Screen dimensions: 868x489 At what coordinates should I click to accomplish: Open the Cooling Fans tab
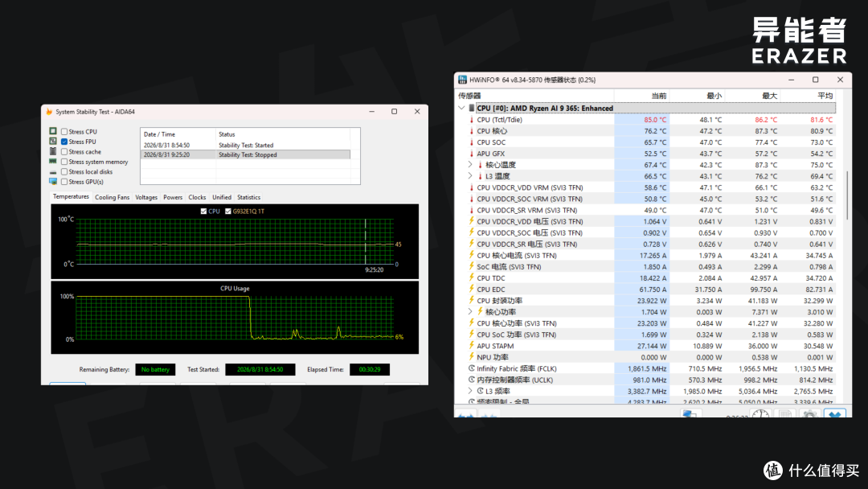[x=112, y=197]
